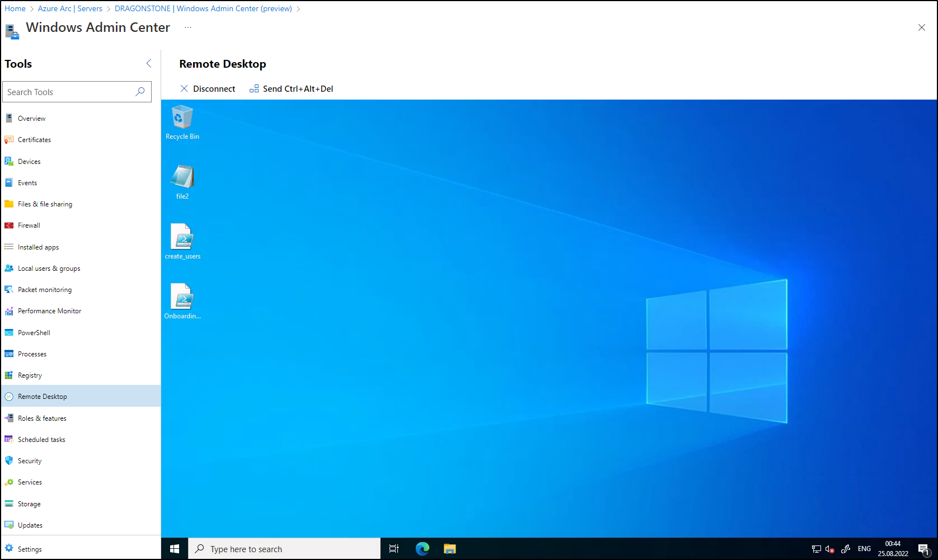Screen dimensions: 938x560
Task: Send Ctrl+Alt+Del to remote machine
Action: [291, 88]
